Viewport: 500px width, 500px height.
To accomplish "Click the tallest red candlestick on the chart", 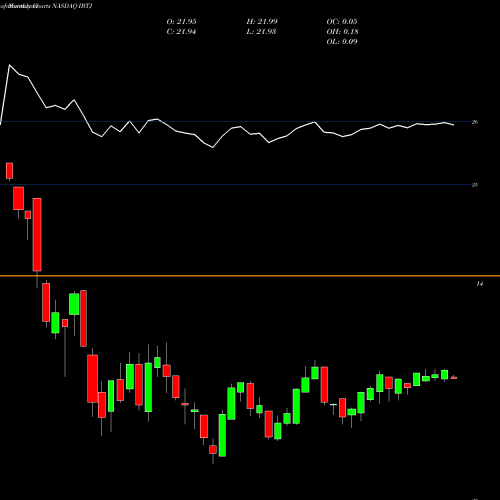I will tap(37, 235).
